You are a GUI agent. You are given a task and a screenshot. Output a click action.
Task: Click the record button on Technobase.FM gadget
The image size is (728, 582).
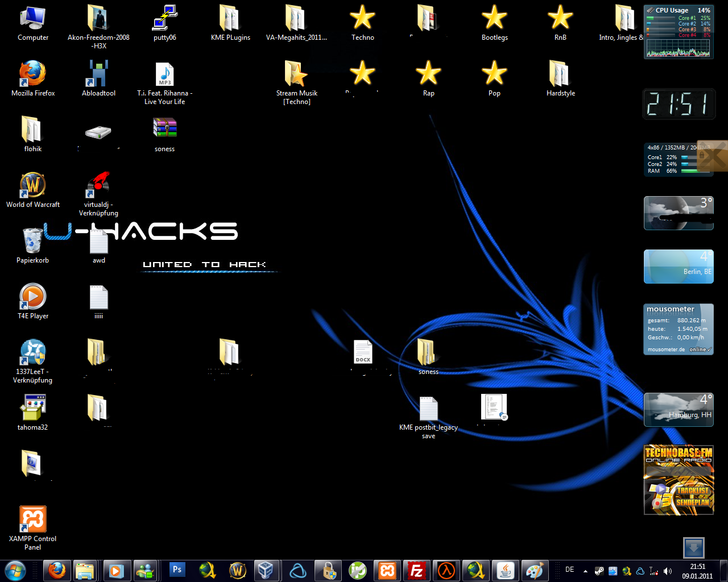coord(657,503)
